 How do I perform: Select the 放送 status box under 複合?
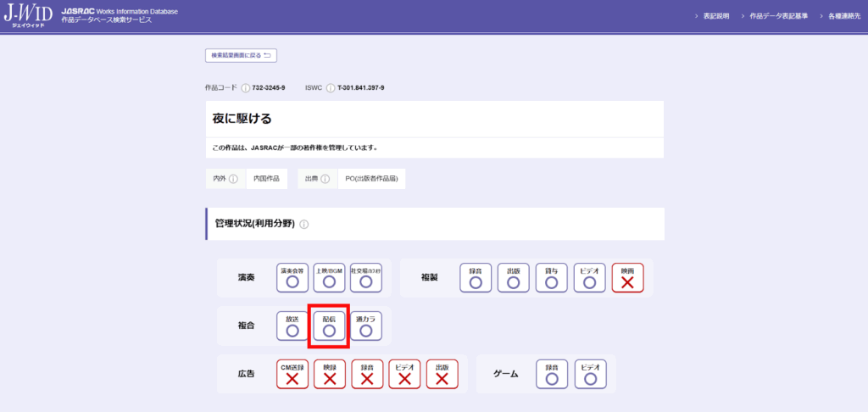tap(292, 326)
